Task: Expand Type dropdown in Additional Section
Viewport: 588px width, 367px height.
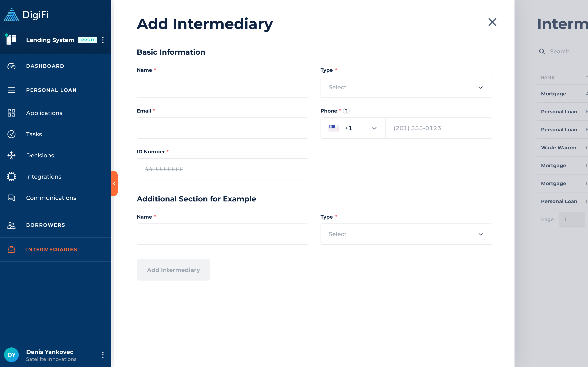Action: point(406,234)
